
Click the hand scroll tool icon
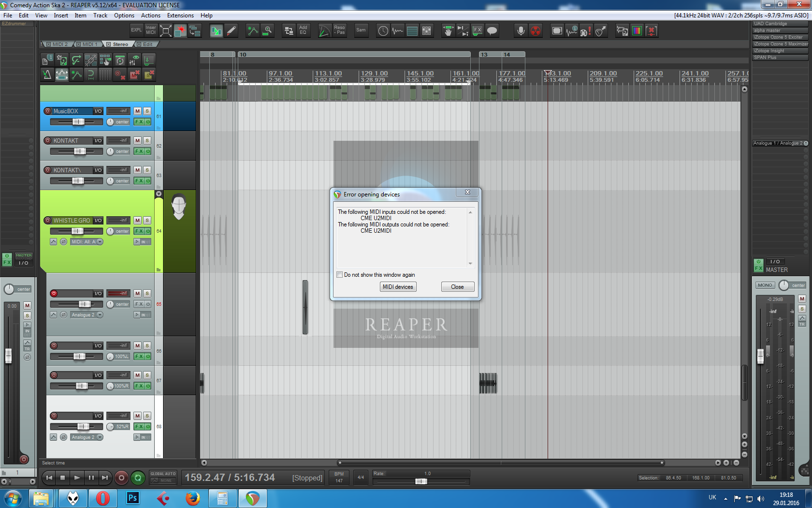(x=448, y=30)
